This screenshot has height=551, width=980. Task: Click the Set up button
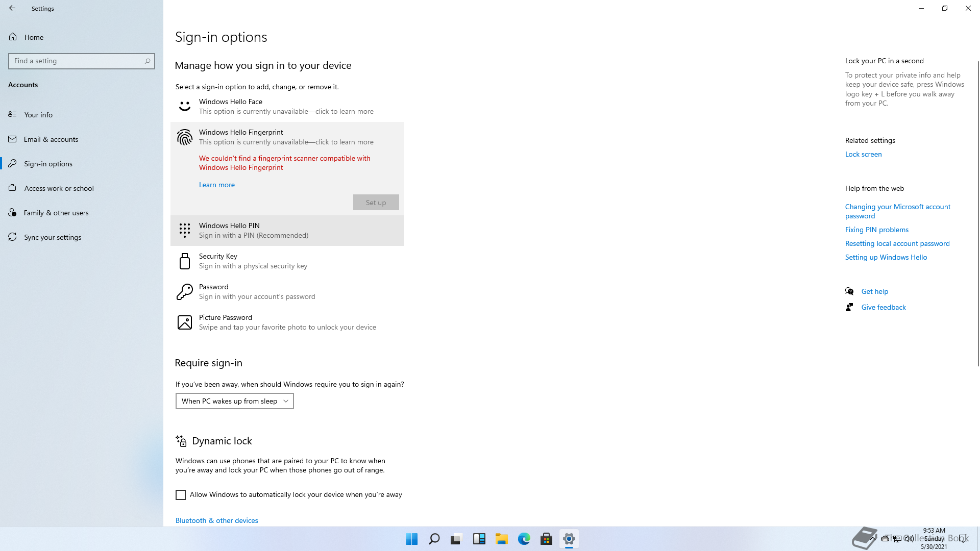[376, 203]
